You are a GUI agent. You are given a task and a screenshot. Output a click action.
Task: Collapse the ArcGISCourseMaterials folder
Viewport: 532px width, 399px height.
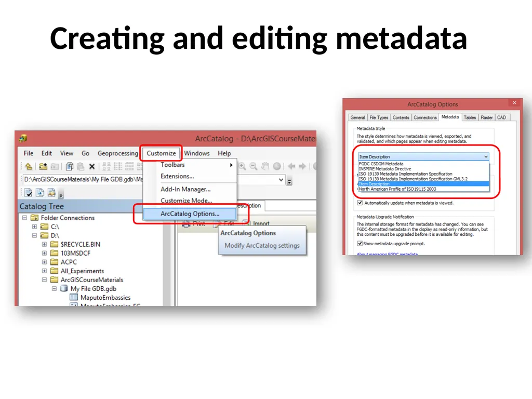click(45, 280)
